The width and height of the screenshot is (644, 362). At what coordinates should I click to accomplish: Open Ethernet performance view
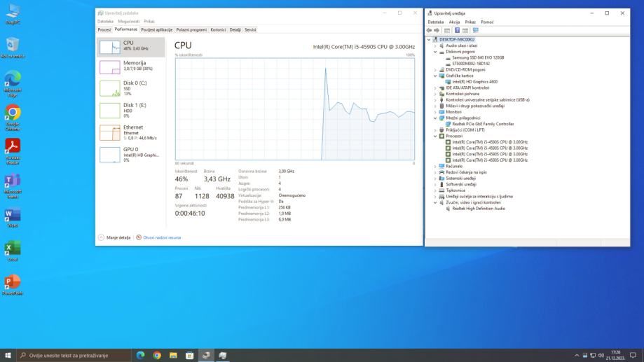point(131,132)
